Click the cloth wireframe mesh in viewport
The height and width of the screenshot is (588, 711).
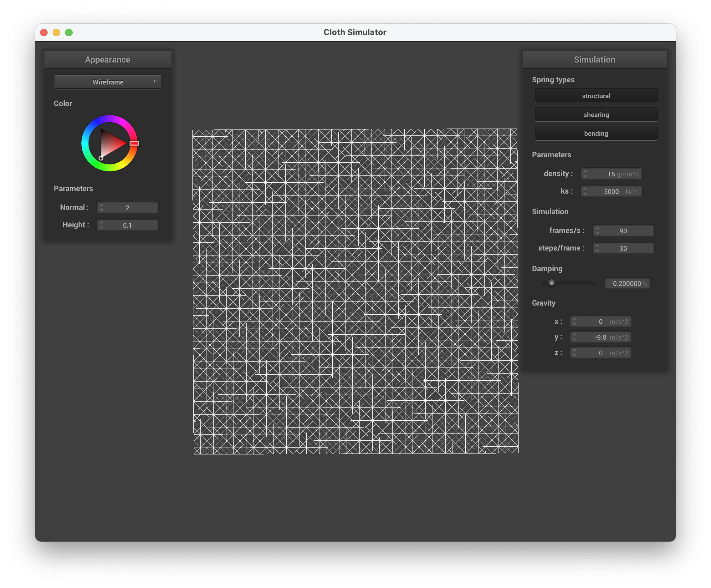pyautogui.click(x=355, y=291)
